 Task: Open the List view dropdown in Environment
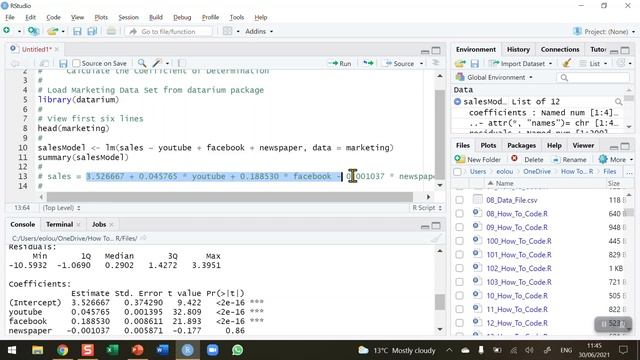point(593,64)
